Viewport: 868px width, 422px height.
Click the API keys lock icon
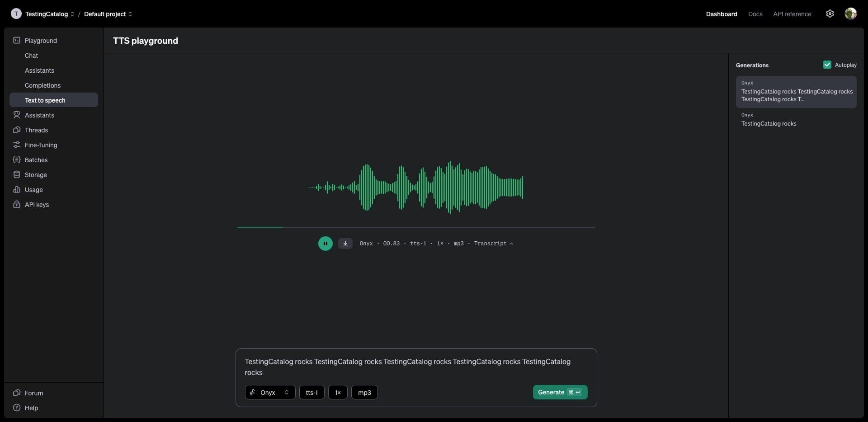17,204
